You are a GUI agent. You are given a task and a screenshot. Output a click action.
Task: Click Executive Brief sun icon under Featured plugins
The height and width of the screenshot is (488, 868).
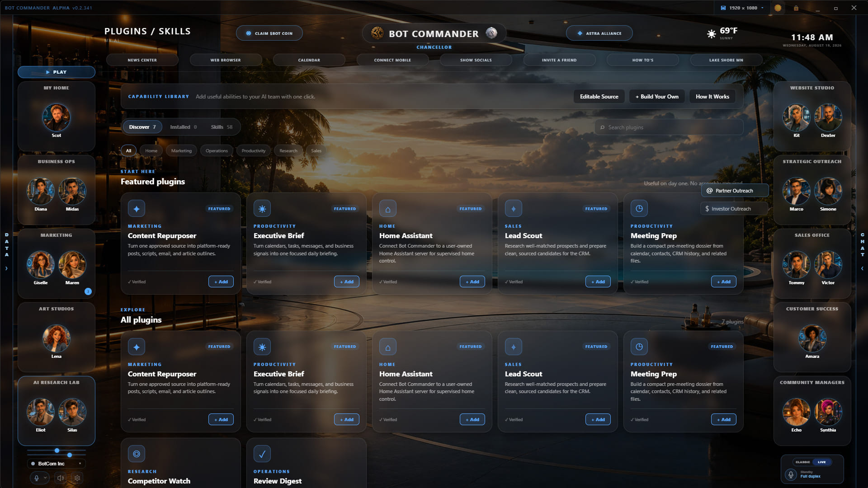(x=262, y=209)
